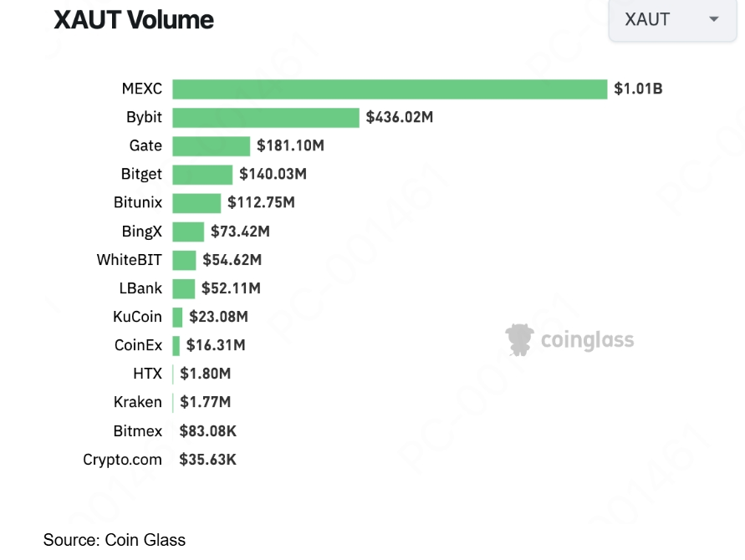Click the Crypto.com exchange label
Image resolution: width=745 pixels, height=560 pixels.
(x=122, y=459)
